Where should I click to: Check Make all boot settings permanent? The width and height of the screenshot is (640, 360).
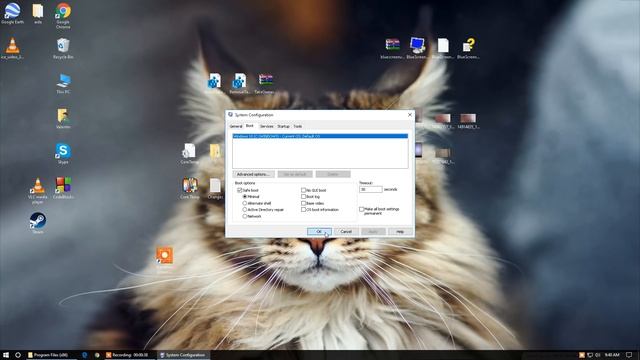click(362, 209)
